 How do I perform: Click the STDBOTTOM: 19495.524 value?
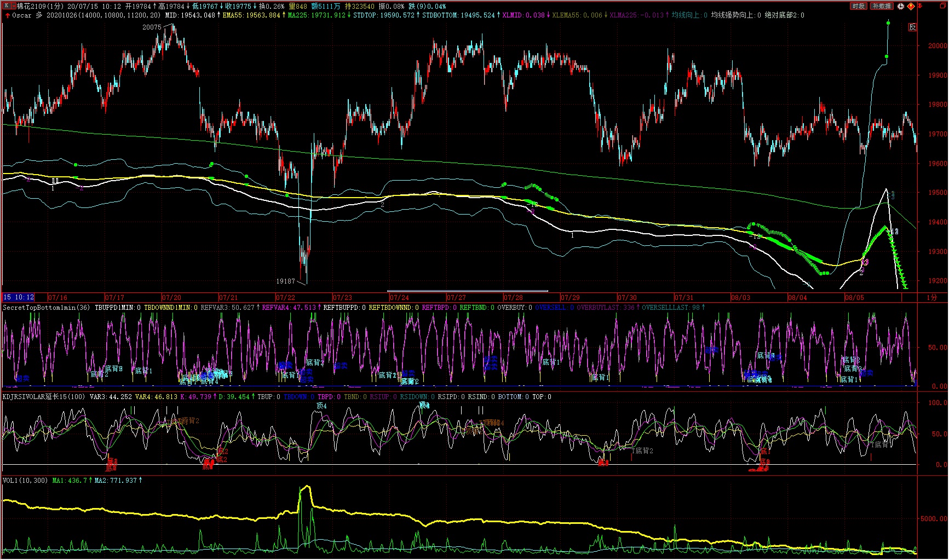[458, 15]
